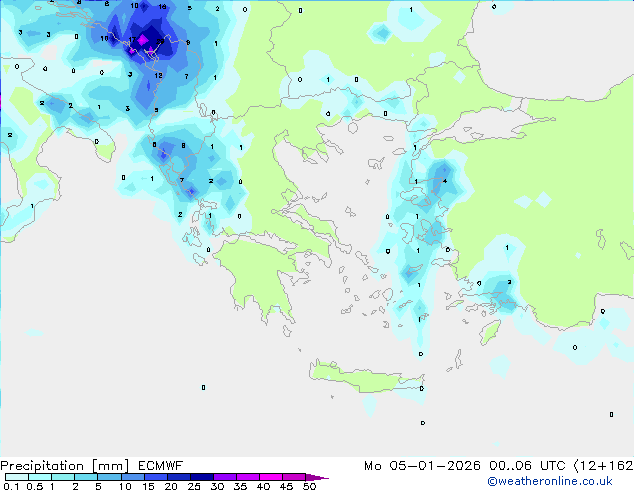This screenshot has height=490, width=634.
Task: Click the '00..06 UTC' time label
Action: pyautogui.click(x=527, y=466)
